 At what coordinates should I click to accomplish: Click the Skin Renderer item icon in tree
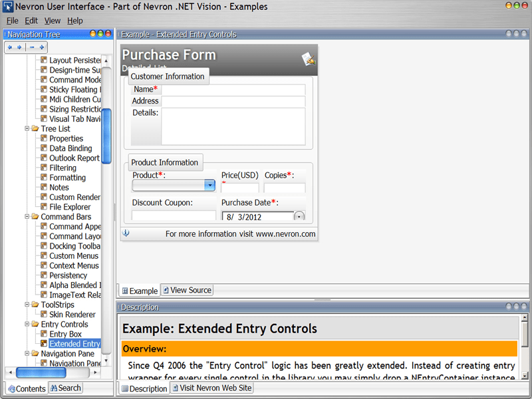43,313
